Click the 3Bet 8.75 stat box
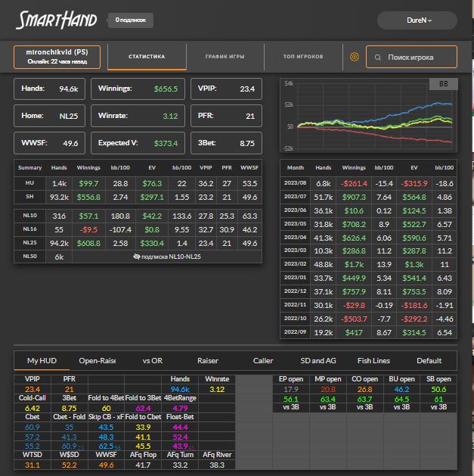Screen dimensions: 474x476 [226, 143]
